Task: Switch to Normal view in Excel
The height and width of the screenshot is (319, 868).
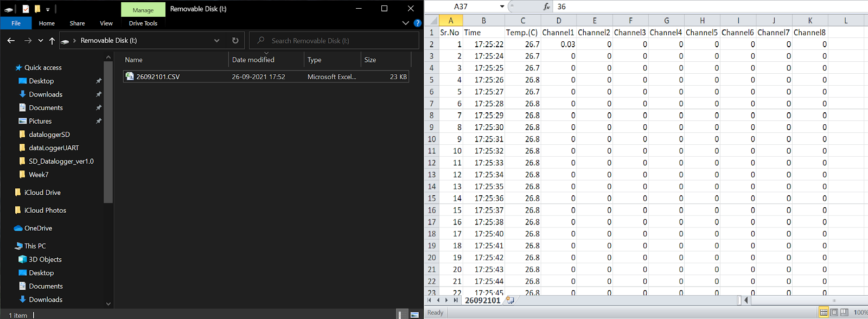Action: pos(824,312)
